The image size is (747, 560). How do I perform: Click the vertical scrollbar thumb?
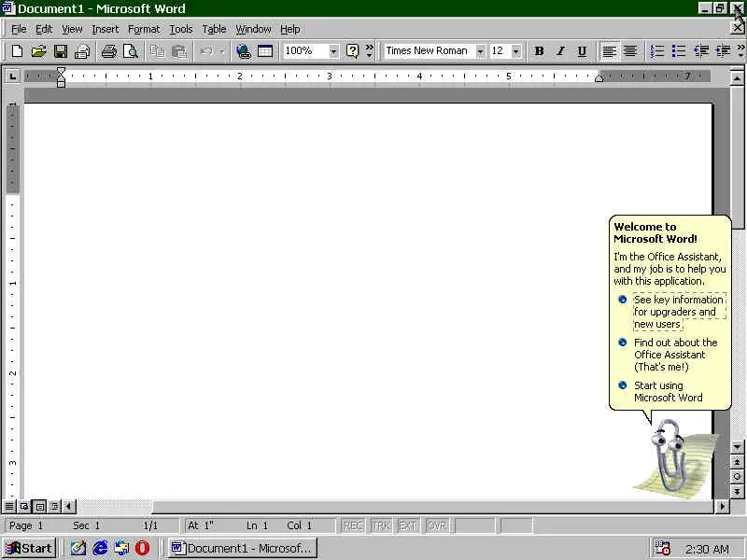[x=737, y=158]
